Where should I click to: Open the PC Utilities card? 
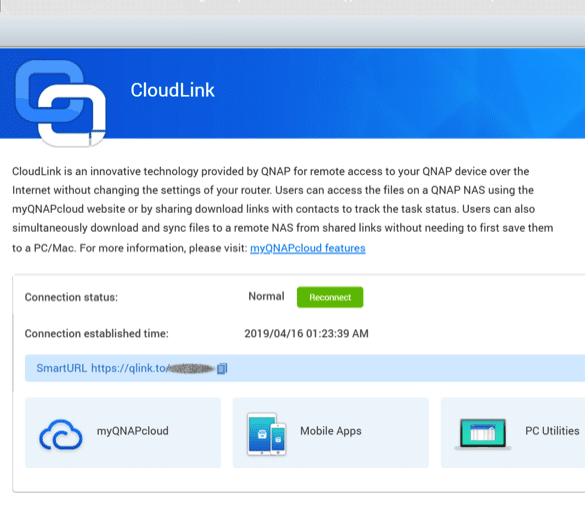click(x=513, y=432)
